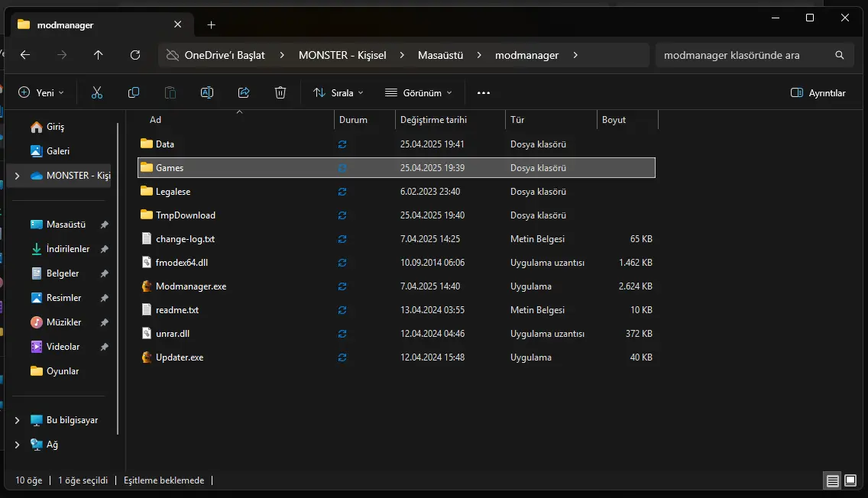This screenshot has height=498, width=868.
Task: Click sync status icon for readme.txt
Action: coord(342,310)
